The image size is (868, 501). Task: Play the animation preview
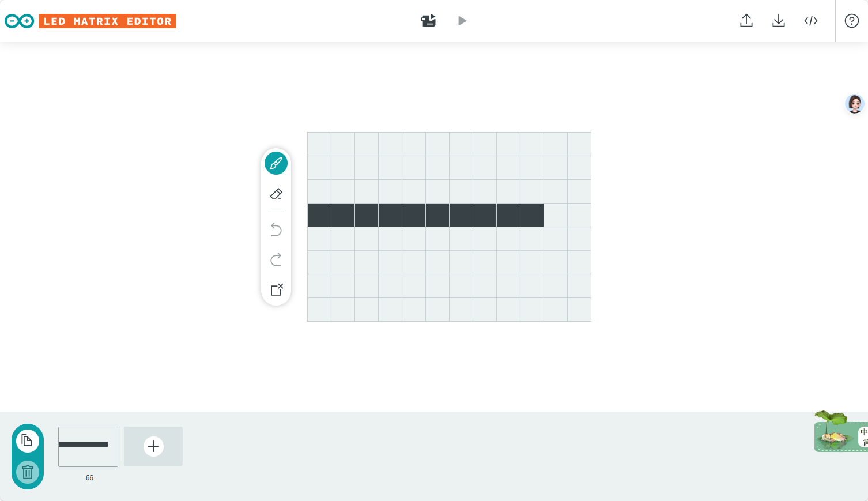click(x=462, y=21)
